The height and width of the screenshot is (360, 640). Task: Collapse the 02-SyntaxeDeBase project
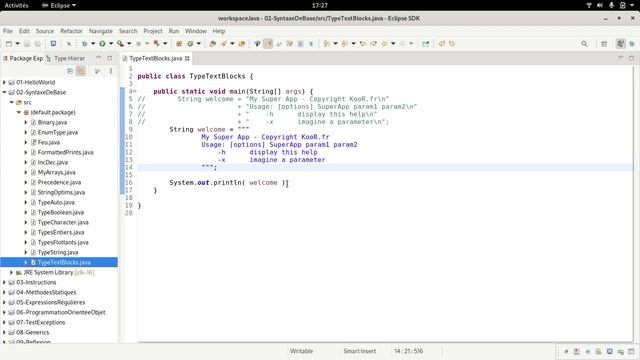coord(4,92)
